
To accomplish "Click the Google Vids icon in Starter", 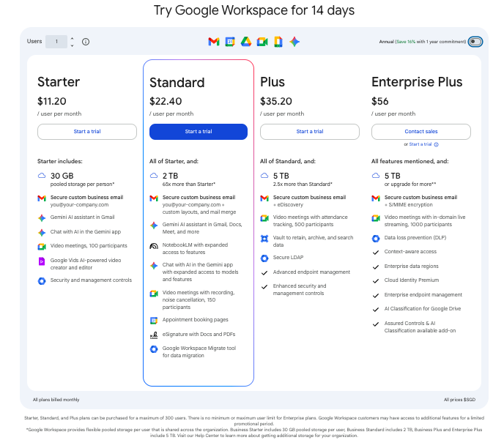I will (x=42, y=261).
